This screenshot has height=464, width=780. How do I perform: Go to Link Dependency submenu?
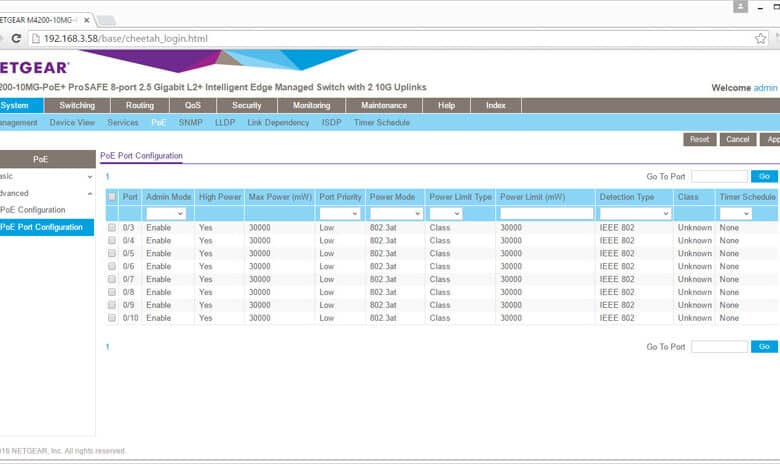pos(278,122)
